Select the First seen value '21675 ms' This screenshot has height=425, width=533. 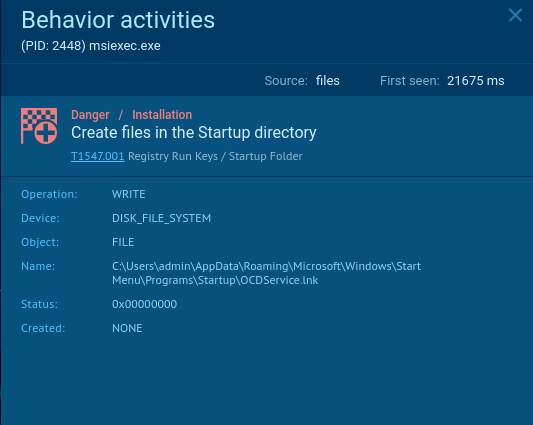(476, 81)
